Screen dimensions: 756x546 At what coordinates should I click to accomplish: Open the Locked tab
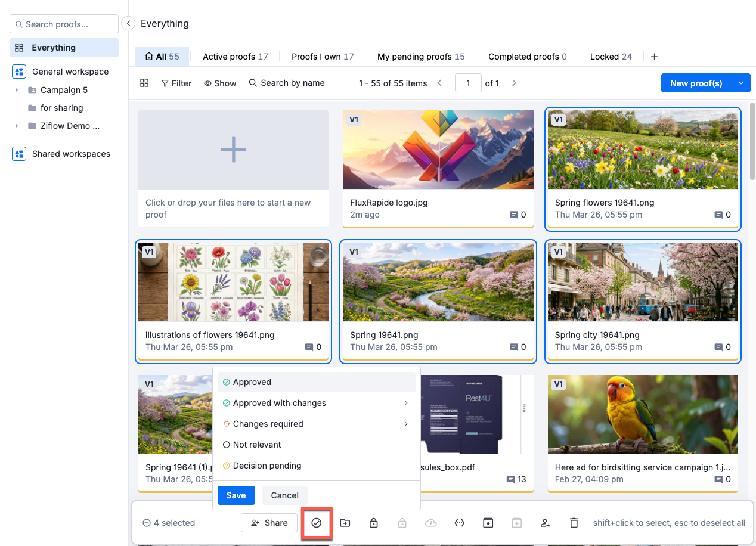click(x=611, y=57)
